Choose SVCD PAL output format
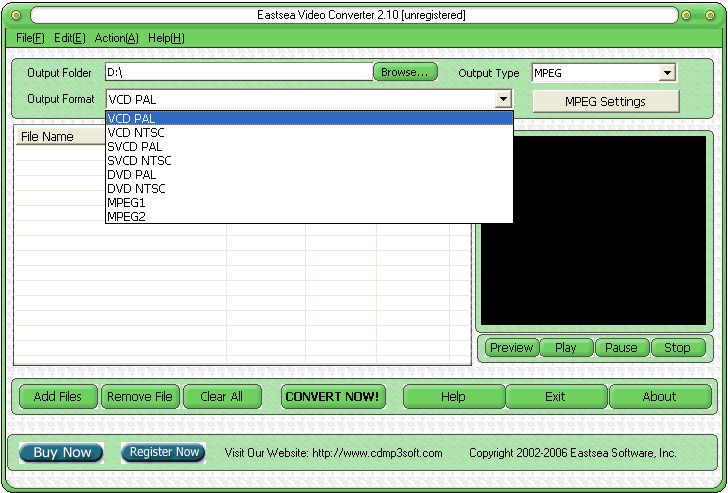728x493 pixels. pyautogui.click(x=309, y=147)
